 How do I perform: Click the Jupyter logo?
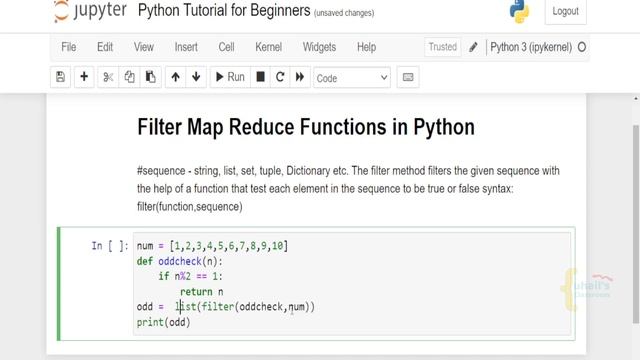[x=90, y=11]
